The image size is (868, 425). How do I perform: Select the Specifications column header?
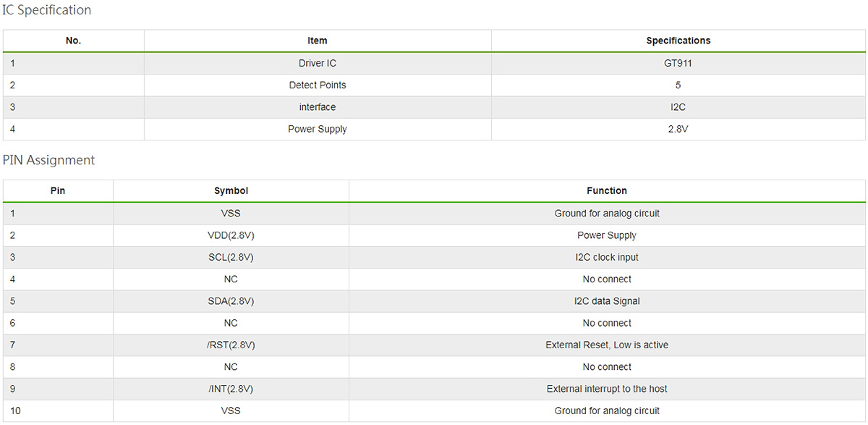(678, 41)
